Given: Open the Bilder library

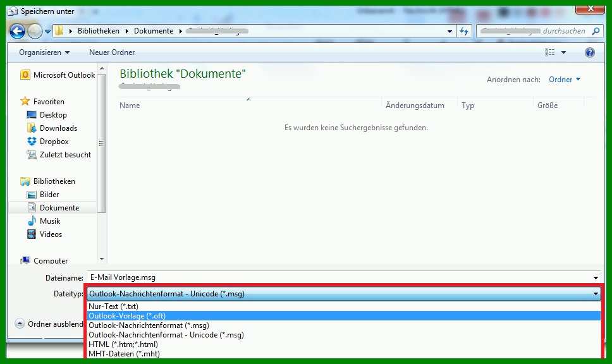Looking at the screenshot, I should [x=49, y=194].
